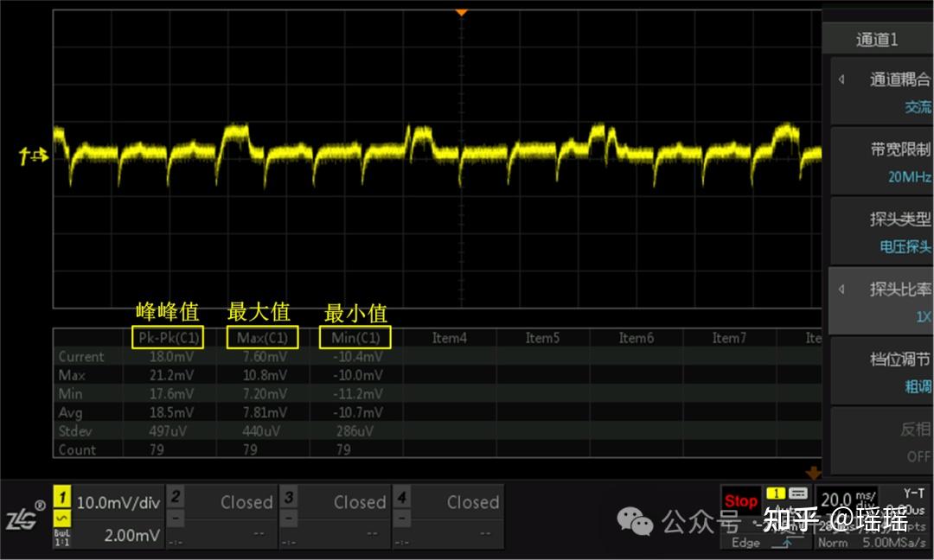Select the channel 2 number badge
The height and width of the screenshot is (560, 934).
click(175, 496)
